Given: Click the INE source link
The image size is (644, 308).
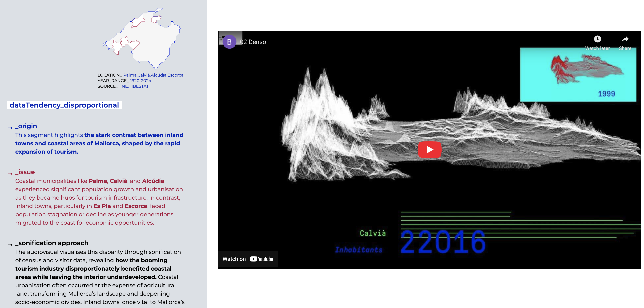Looking at the screenshot, I should [124, 86].
